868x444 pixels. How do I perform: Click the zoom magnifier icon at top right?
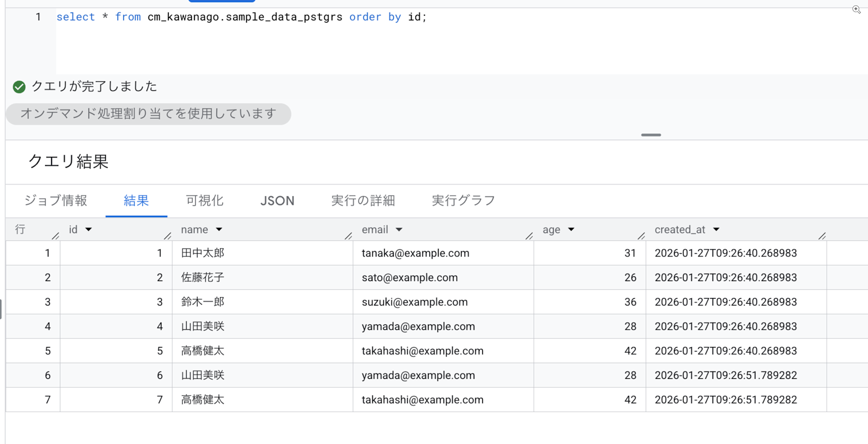[x=856, y=10]
